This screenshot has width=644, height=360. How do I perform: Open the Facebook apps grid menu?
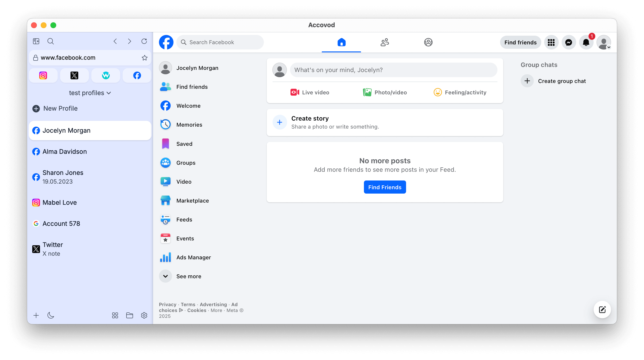pyautogui.click(x=551, y=42)
